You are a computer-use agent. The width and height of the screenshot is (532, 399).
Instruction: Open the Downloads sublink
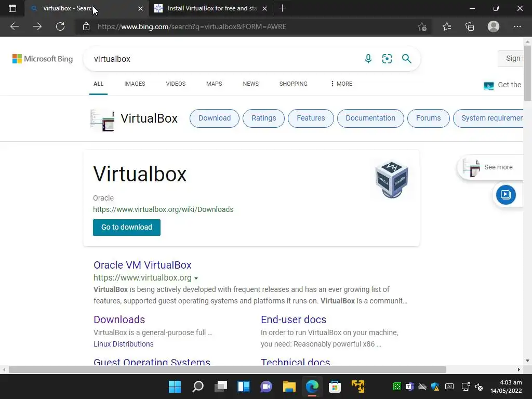tap(119, 320)
